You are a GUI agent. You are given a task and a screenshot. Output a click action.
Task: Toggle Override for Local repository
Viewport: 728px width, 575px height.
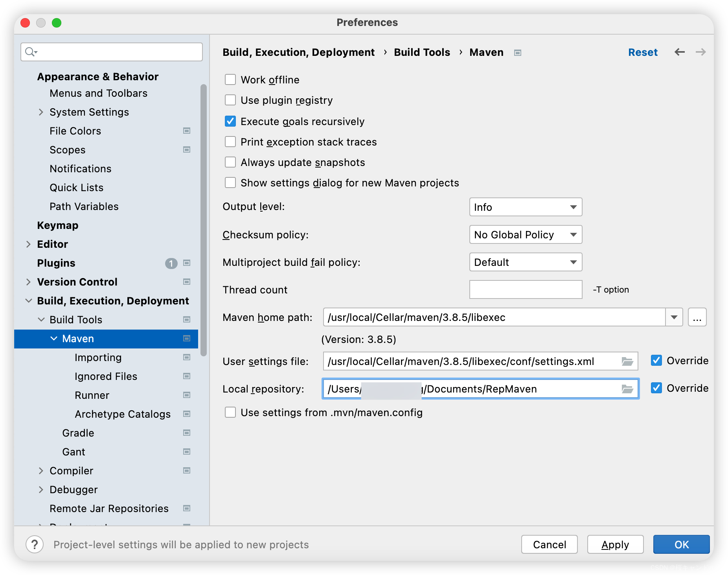tap(656, 388)
